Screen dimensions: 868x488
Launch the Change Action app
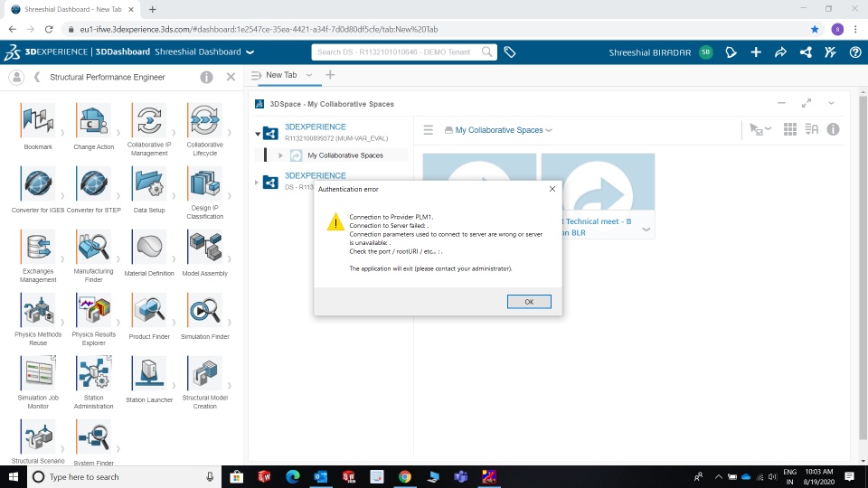tap(93, 120)
